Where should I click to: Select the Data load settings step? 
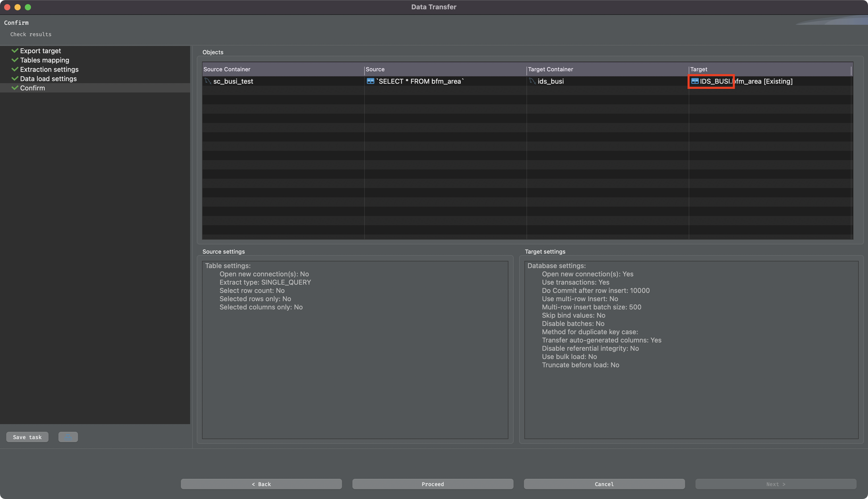click(48, 79)
